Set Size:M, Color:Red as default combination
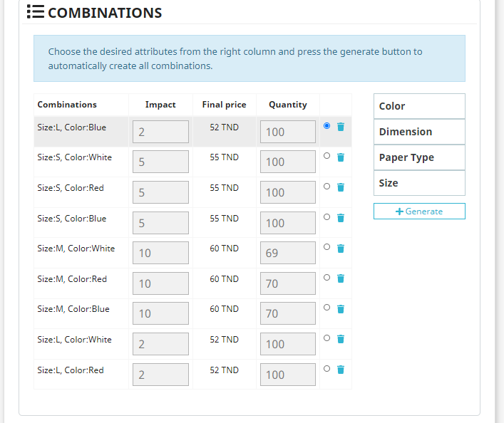Viewport: 504px width, 423px height. coord(326,278)
